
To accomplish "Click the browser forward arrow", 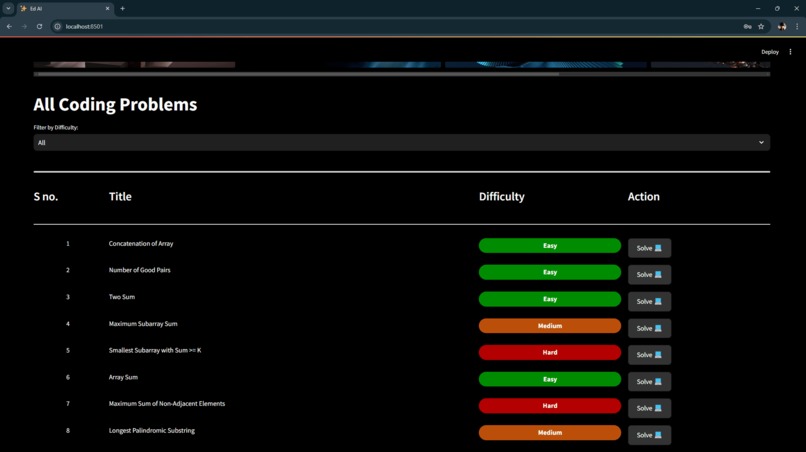I will [24, 26].
